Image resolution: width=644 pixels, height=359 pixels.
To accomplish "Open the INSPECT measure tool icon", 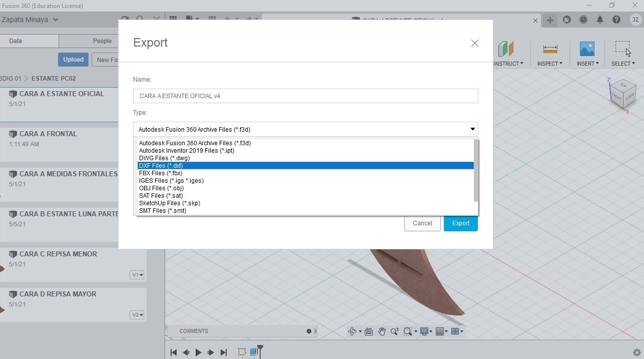I will (550, 49).
